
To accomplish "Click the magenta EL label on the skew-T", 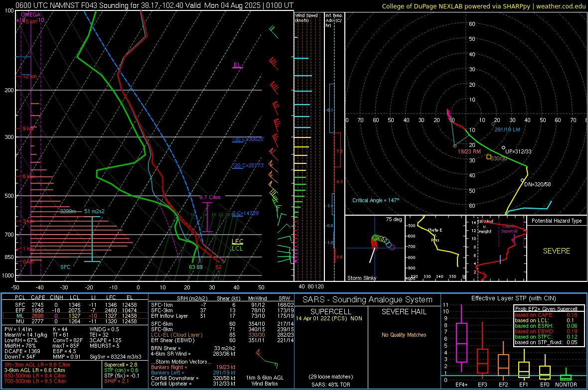I will coord(237,65).
